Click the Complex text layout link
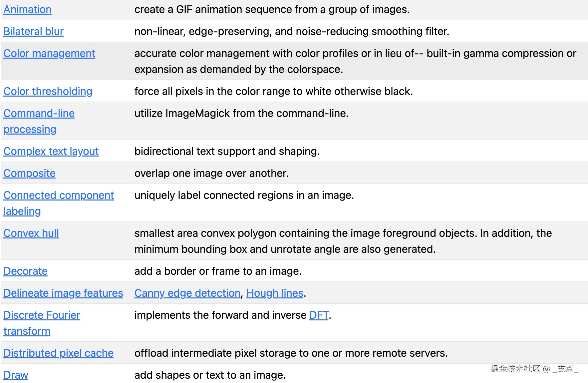 [x=51, y=151]
